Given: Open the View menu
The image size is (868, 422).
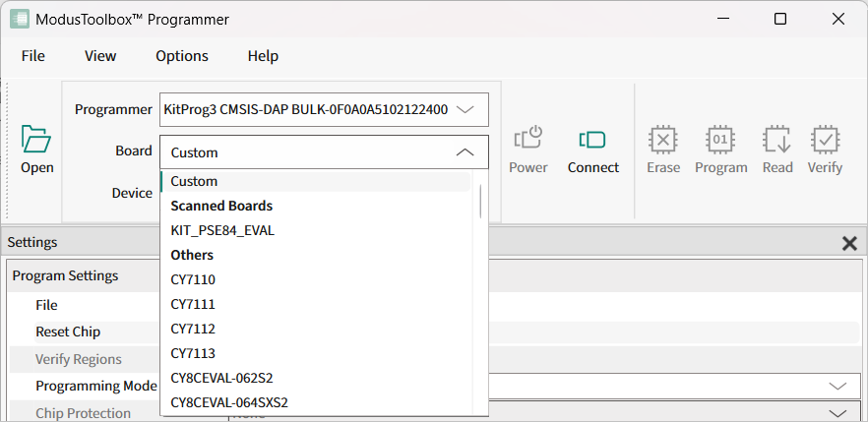Looking at the screenshot, I should 100,56.
